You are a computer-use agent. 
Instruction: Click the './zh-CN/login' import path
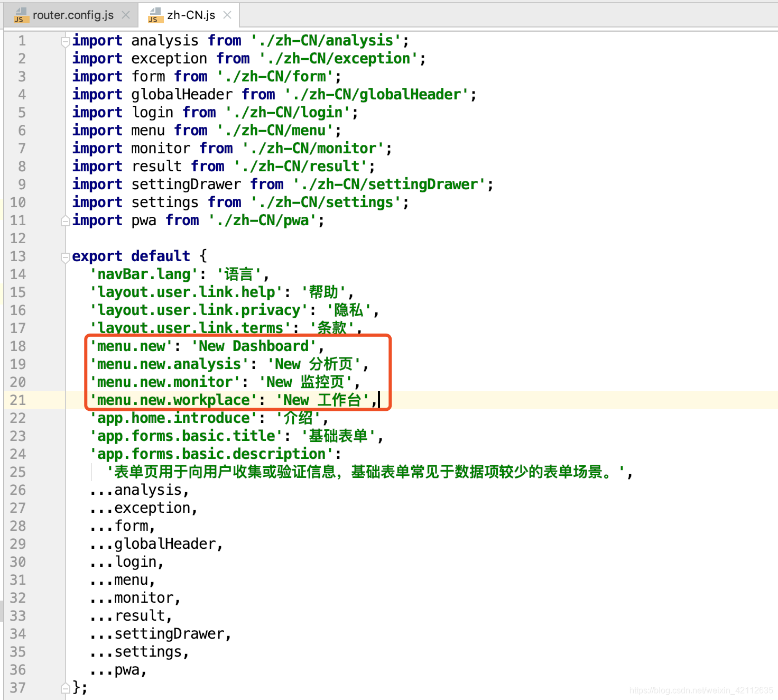tap(288, 113)
